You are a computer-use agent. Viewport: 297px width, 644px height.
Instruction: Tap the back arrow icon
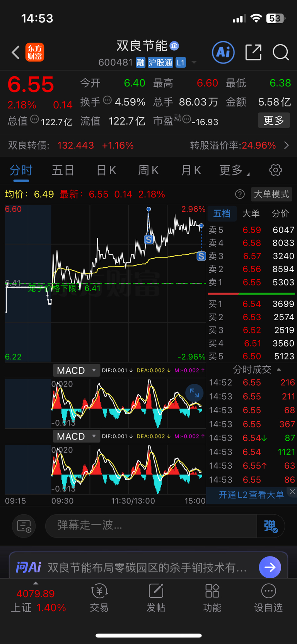[15, 52]
